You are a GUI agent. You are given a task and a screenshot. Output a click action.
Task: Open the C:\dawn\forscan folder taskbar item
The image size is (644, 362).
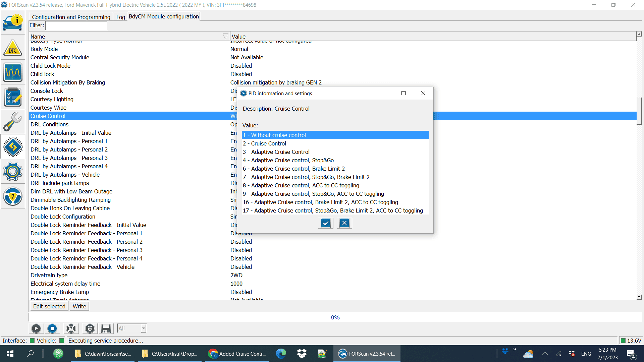[x=103, y=354]
